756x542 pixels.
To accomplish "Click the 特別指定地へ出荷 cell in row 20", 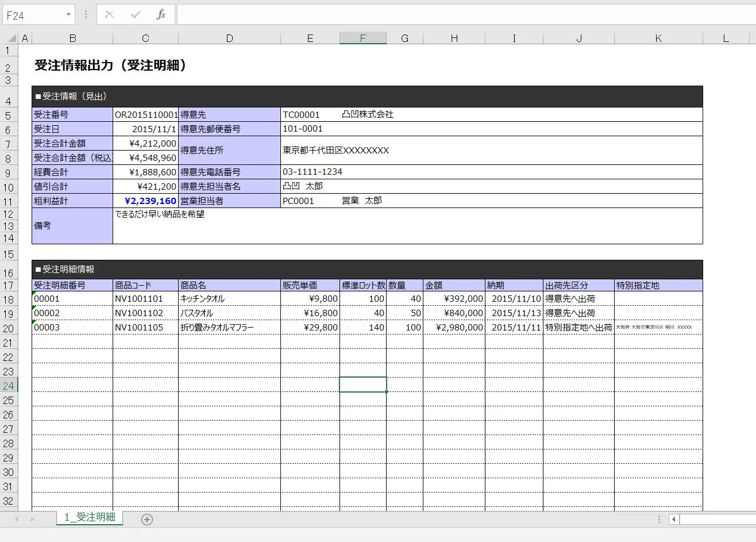I will click(578, 328).
